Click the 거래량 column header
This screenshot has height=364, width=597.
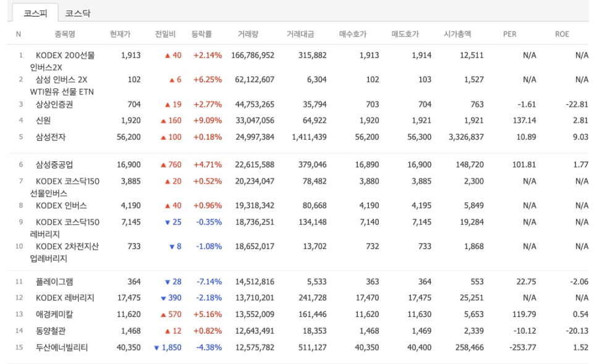click(x=248, y=34)
